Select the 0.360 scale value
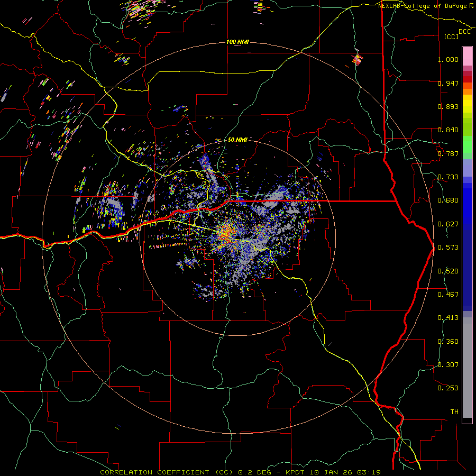Image resolution: width=476 pixels, height=476 pixels. [448, 342]
